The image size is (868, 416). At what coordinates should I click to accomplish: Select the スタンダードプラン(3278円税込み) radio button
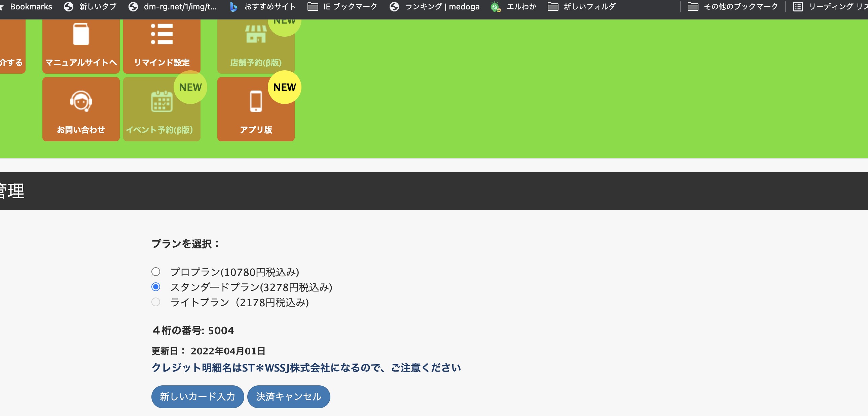(x=156, y=287)
